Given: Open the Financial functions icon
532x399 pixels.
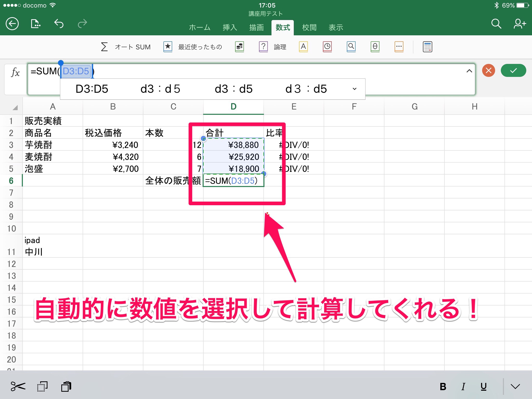Looking at the screenshot, I should 240,47.
